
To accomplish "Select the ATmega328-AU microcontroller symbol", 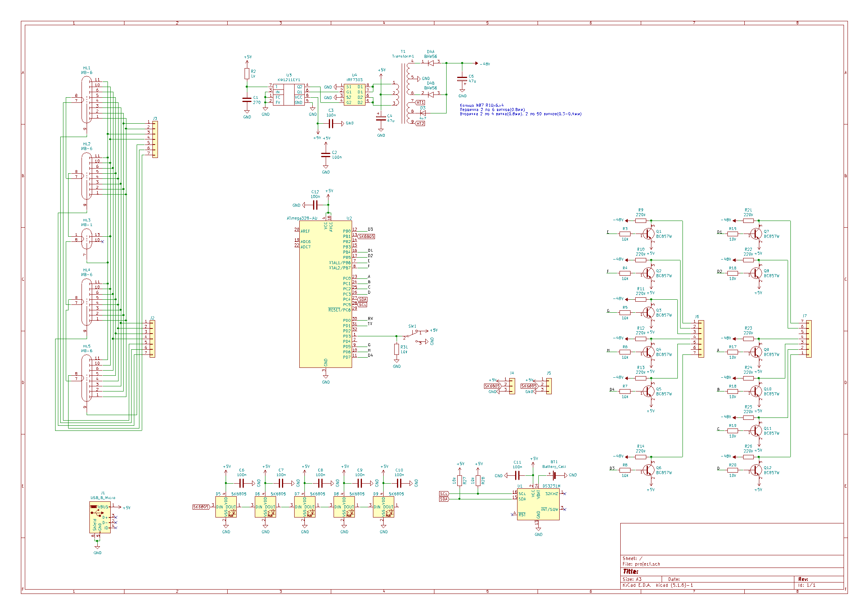I will (325, 293).
